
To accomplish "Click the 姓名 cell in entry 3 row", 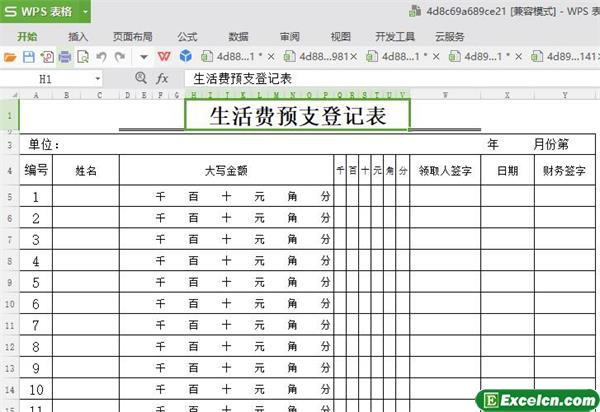I will (86, 239).
